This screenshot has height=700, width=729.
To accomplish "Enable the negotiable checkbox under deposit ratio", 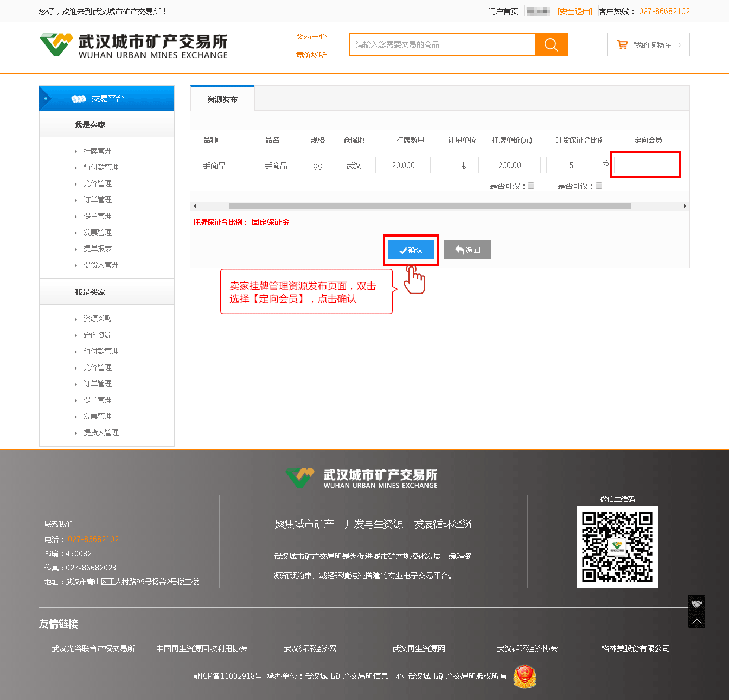I will pyautogui.click(x=599, y=186).
